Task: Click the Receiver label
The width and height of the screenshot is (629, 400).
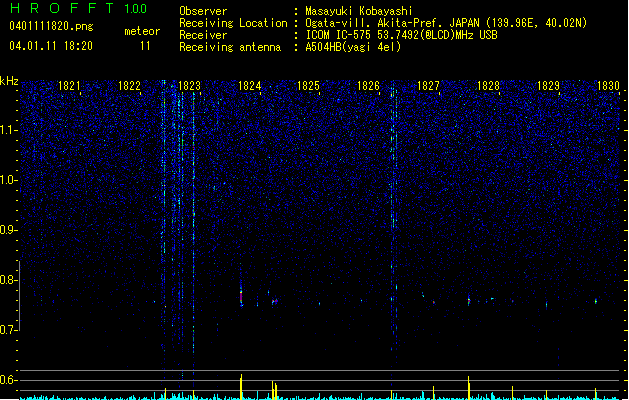Action: point(203,35)
